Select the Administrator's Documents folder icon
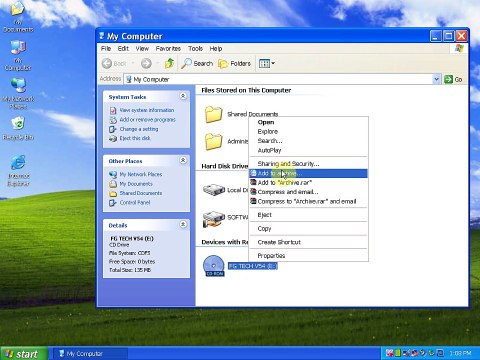Screen dimensions: 480x360 213,141
